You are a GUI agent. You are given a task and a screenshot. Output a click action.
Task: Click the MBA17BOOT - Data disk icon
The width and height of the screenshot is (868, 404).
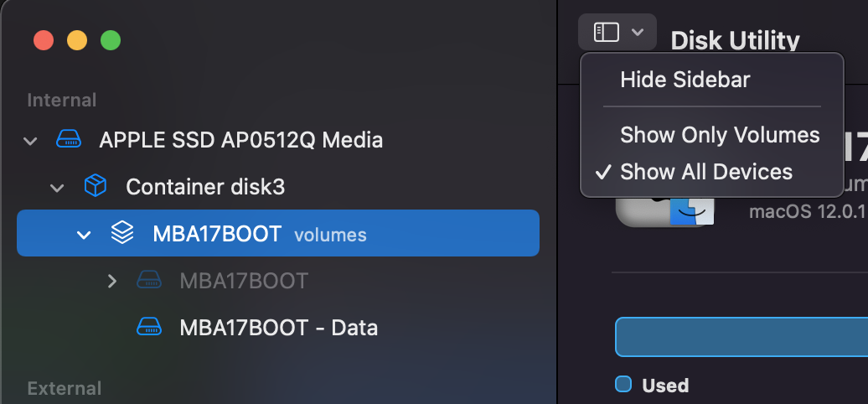point(149,327)
